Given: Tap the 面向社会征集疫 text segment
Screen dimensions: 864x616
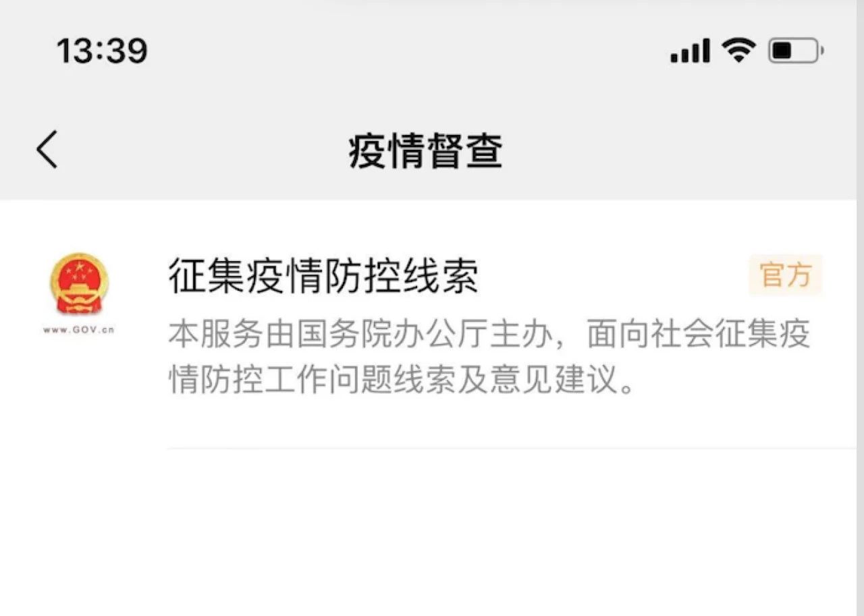Looking at the screenshot, I should coord(699,335).
